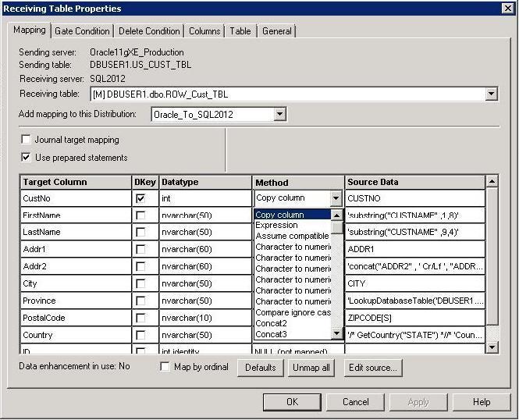
Task: Click the Source Data column header
Action: (415, 183)
